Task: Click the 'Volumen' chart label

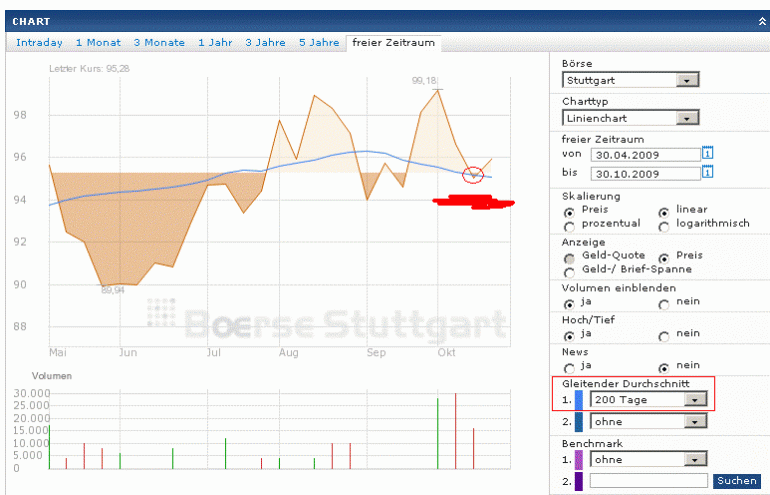Action: click(52, 376)
